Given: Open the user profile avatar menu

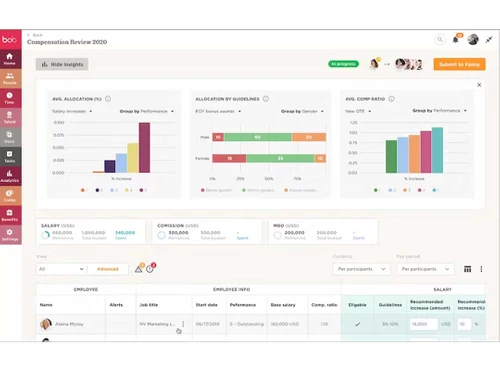Looking at the screenshot, I should pos(473,39).
